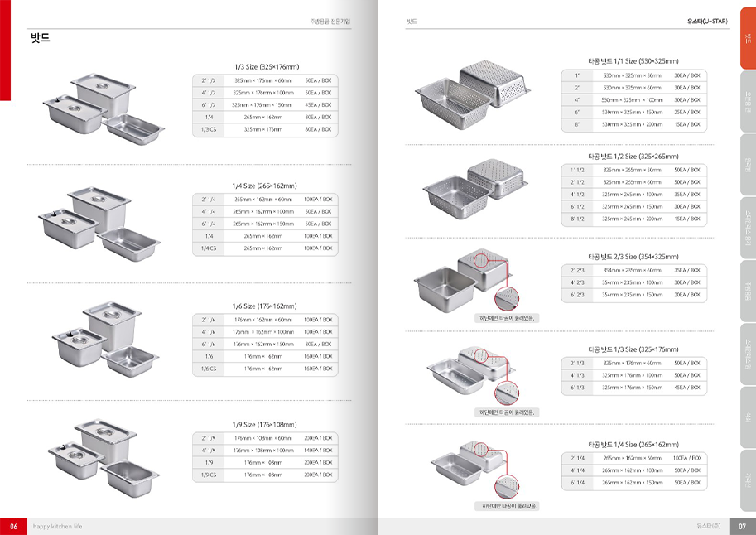Click page number 06 in the footer
Viewport: 756px width, 535px height.
click(x=13, y=527)
